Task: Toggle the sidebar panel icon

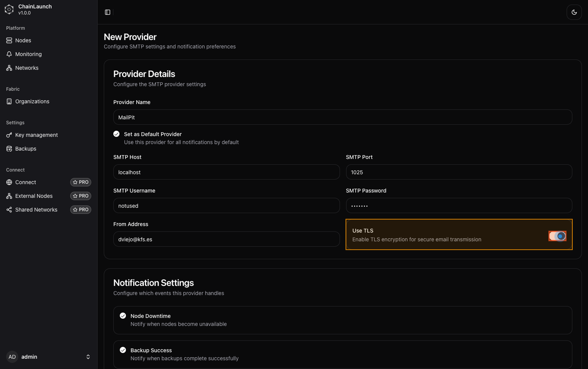Action: tap(108, 12)
